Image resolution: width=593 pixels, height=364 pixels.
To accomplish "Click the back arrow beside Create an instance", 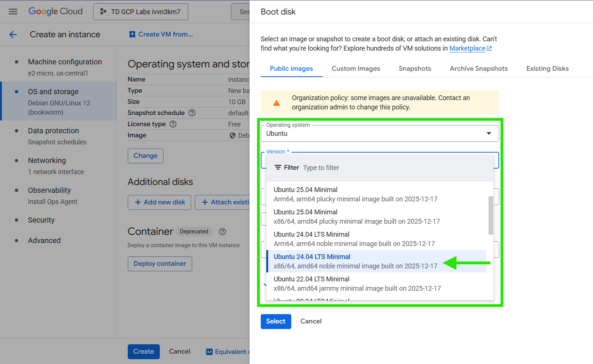I will click(x=13, y=35).
